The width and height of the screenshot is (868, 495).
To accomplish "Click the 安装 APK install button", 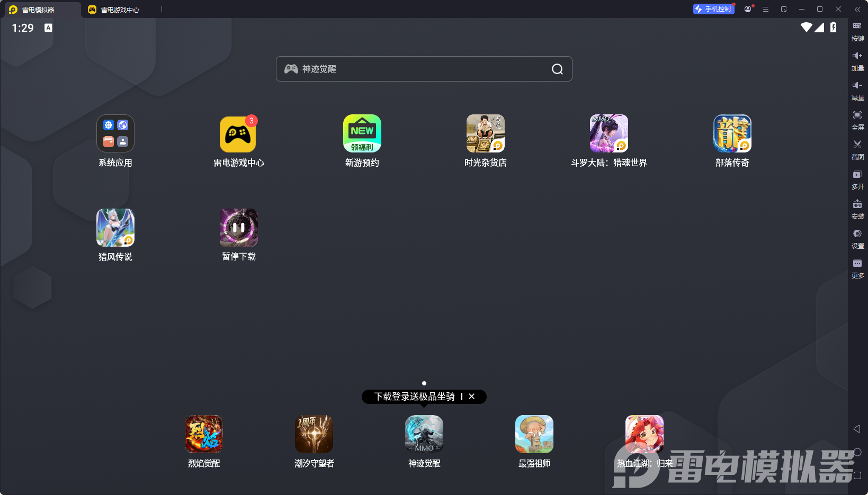I will click(857, 209).
